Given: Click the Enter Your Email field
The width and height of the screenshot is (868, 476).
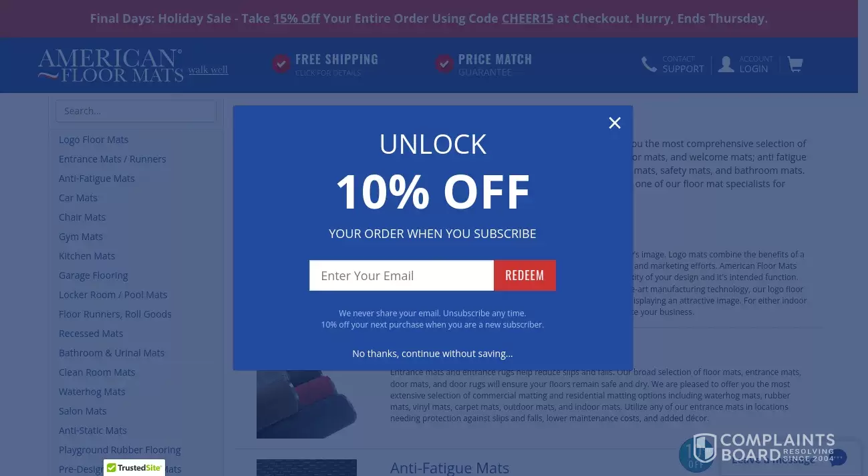Looking at the screenshot, I should [x=402, y=275].
